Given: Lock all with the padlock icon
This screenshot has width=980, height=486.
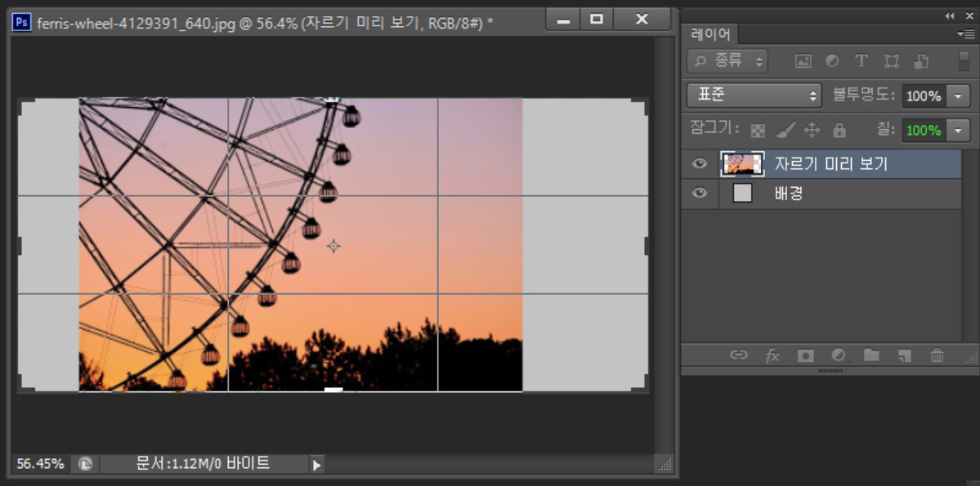Looking at the screenshot, I should (839, 131).
